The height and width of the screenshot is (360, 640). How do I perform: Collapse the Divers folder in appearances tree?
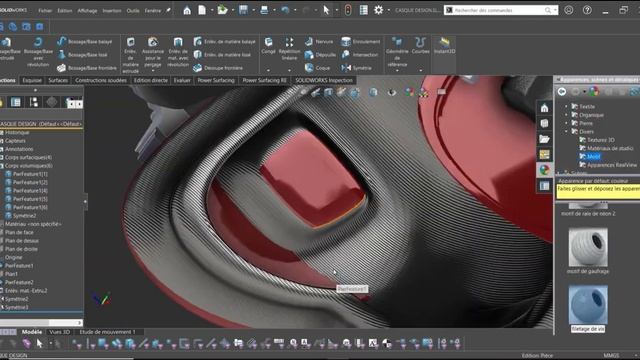tap(567, 131)
